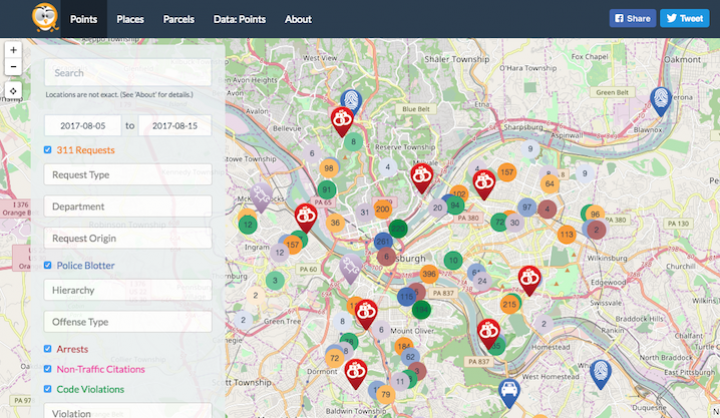
Task: Expand the blue 62 cluster marker
Action: pos(410,356)
